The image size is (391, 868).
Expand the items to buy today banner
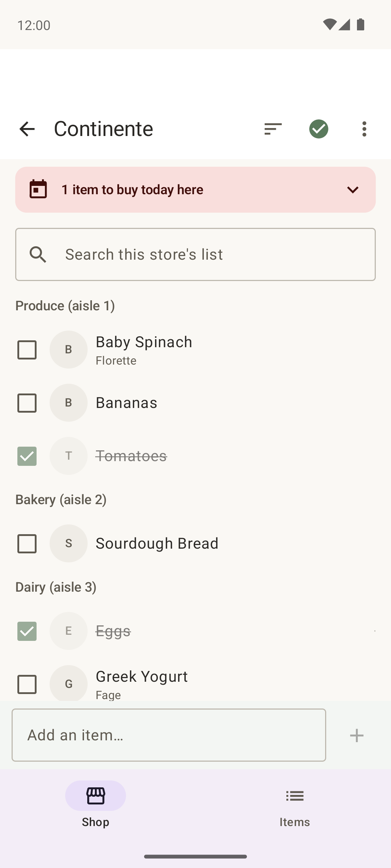point(353,190)
